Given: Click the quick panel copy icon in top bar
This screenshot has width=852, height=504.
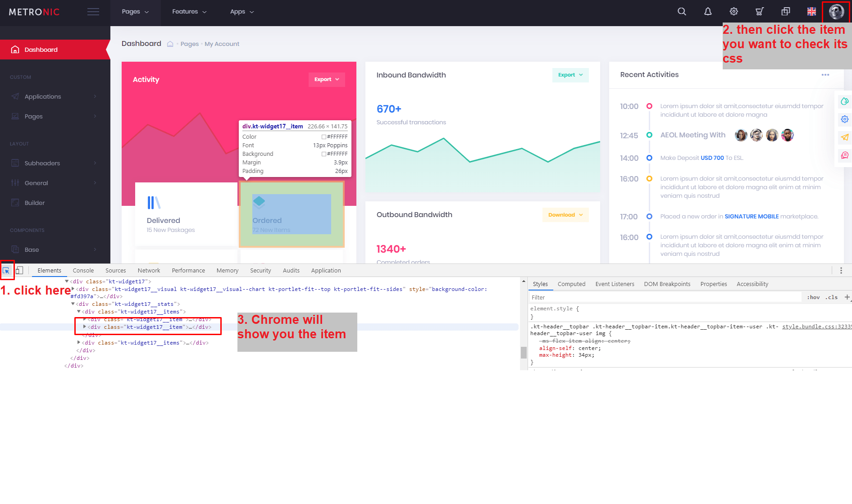Looking at the screenshot, I should coord(785,11).
